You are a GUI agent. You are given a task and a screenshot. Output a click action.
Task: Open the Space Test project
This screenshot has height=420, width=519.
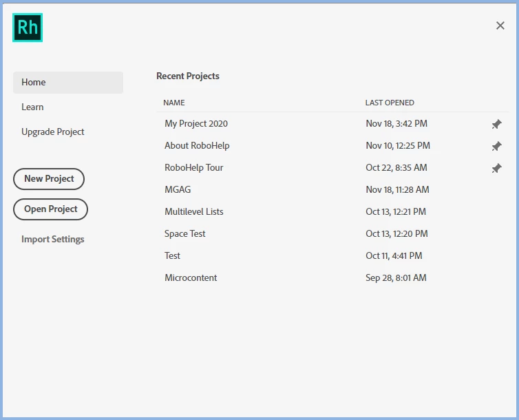[x=184, y=233]
